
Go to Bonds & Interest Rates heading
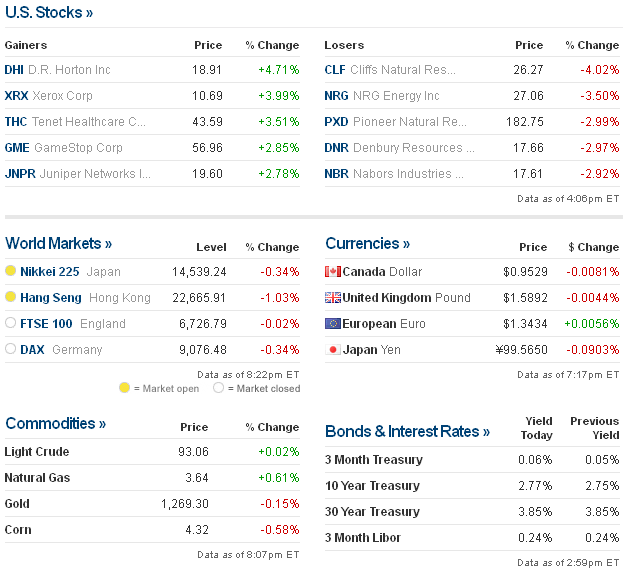(407, 431)
